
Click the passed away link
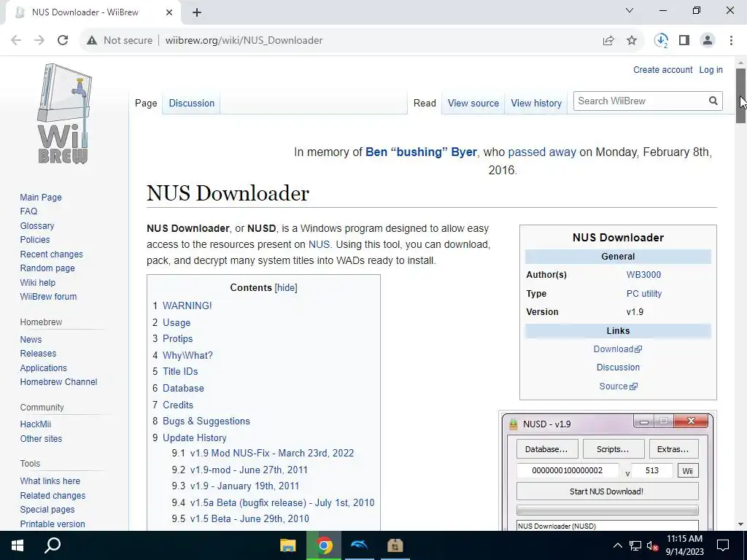(x=542, y=152)
